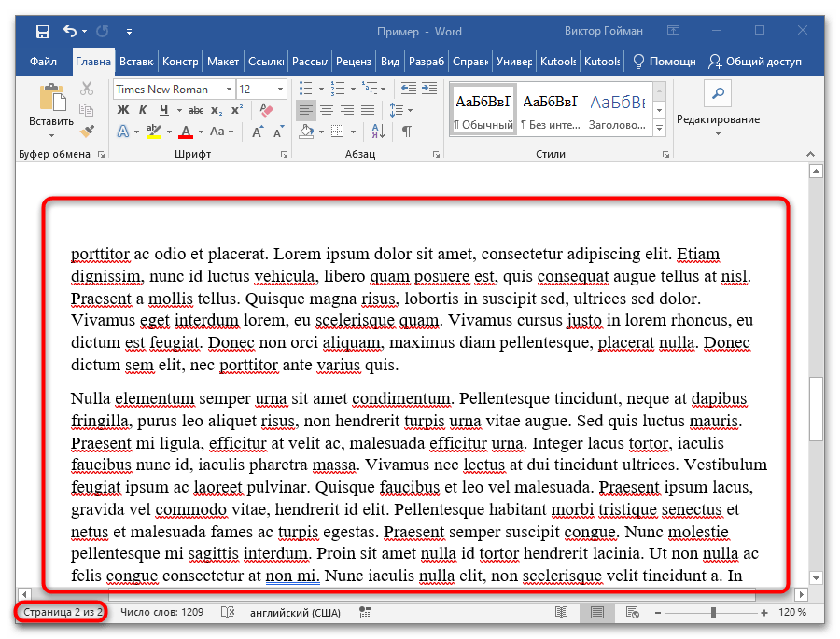Justify the text

(x=368, y=110)
